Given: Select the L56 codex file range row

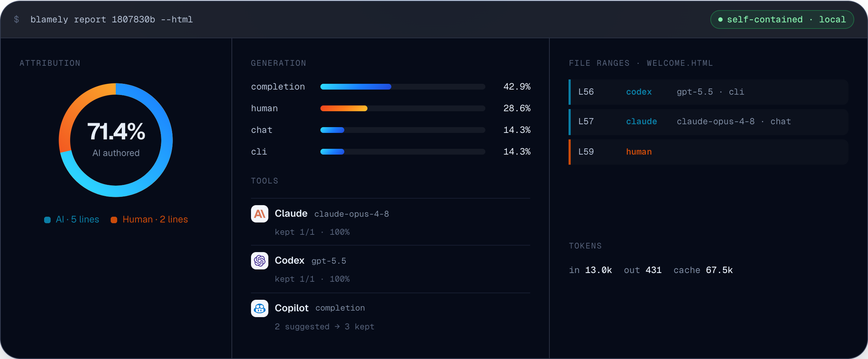Looking at the screenshot, I should 709,92.
